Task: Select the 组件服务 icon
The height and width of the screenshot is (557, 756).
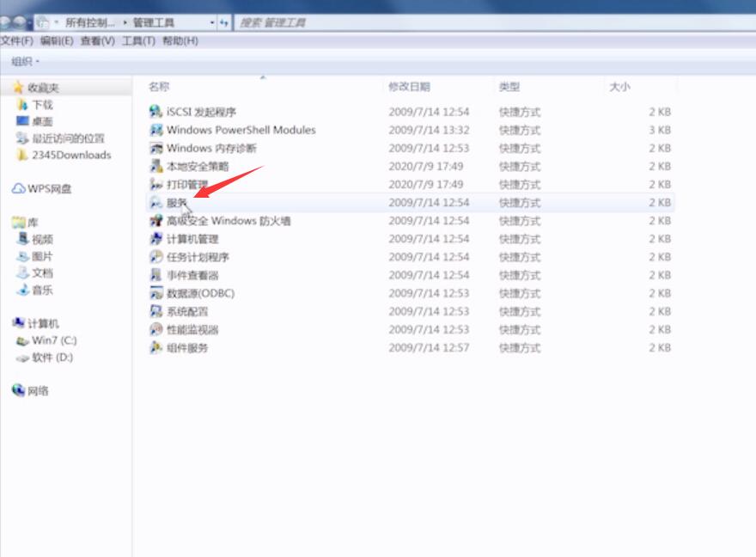Action: [x=155, y=348]
